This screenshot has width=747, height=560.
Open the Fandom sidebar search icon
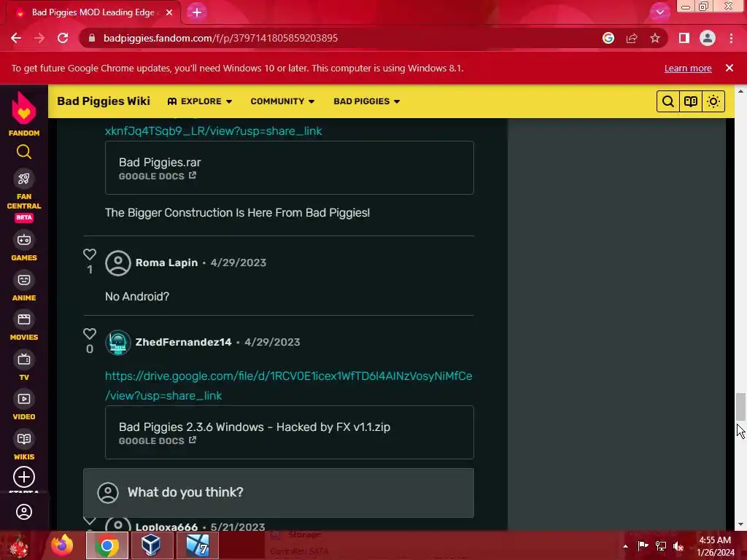pos(24,152)
